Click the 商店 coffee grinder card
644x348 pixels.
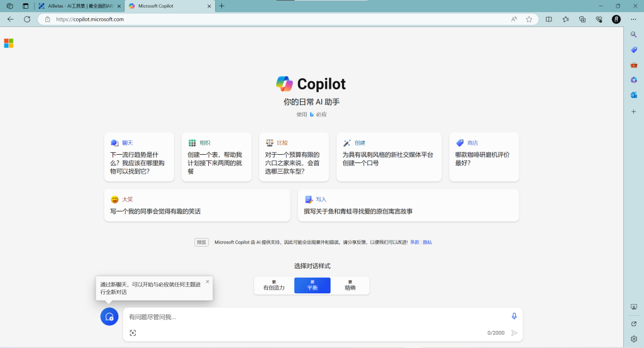coord(484,157)
